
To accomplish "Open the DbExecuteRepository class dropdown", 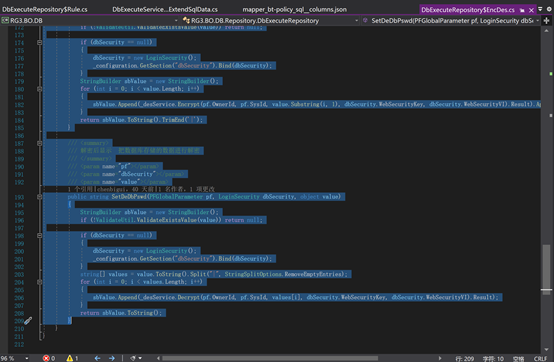I will click(270, 21).
